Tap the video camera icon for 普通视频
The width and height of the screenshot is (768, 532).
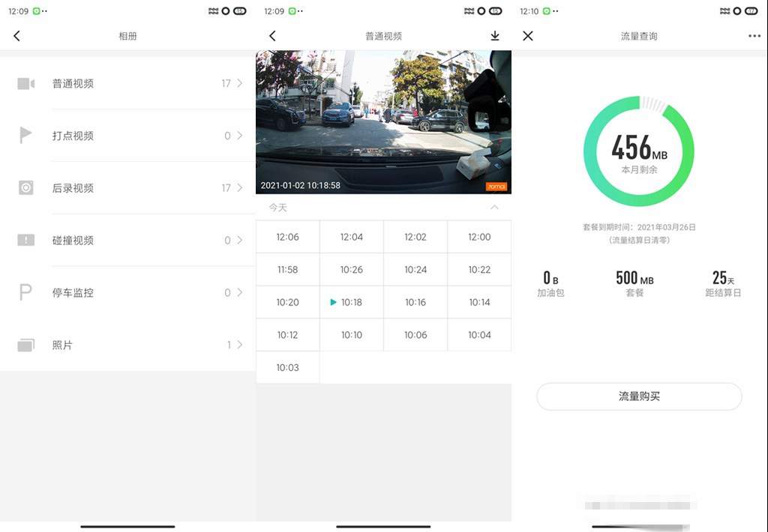click(x=26, y=83)
